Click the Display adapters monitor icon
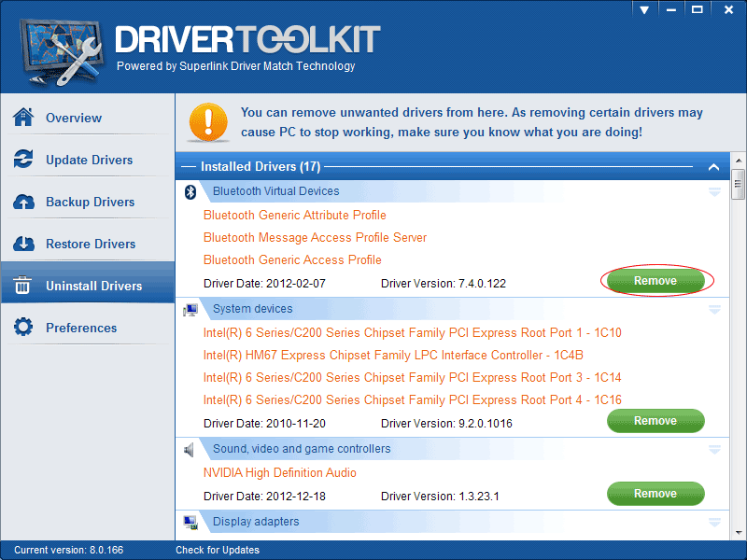Viewport: 747px width, 560px height. coord(190,523)
